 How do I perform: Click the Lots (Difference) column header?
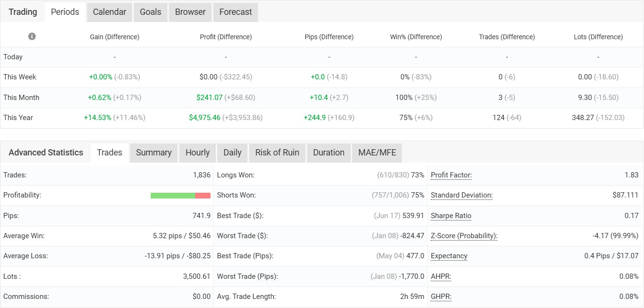tap(598, 37)
